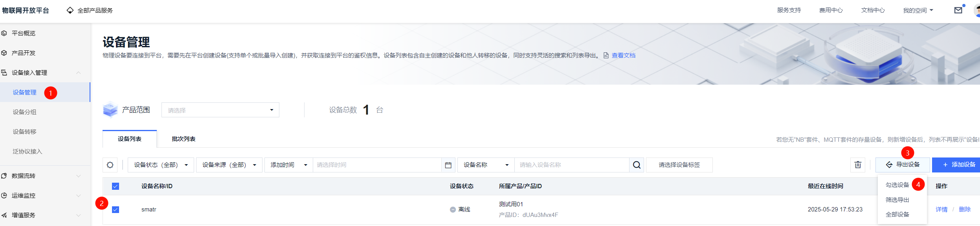Expand the 运维监控 menu chevron

pyautogui.click(x=78, y=195)
